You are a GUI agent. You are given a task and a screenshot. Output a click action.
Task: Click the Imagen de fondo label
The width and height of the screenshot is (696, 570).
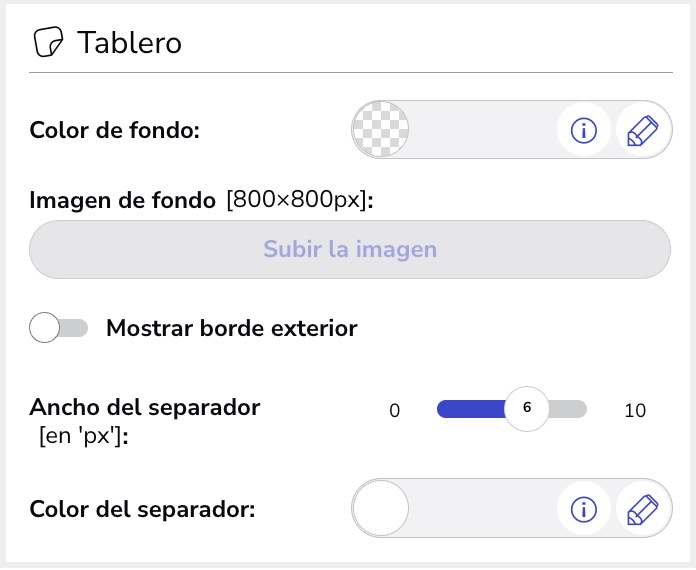tap(123, 200)
